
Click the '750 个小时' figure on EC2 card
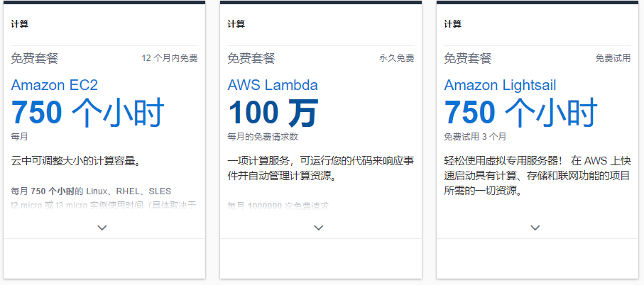click(88, 112)
